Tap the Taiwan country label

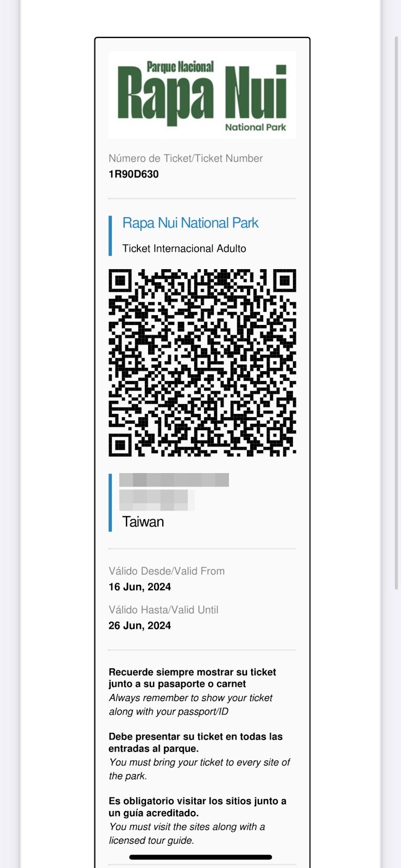pos(143,522)
